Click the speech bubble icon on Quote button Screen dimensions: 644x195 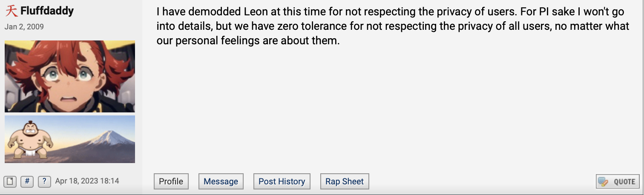[x=603, y=182]
